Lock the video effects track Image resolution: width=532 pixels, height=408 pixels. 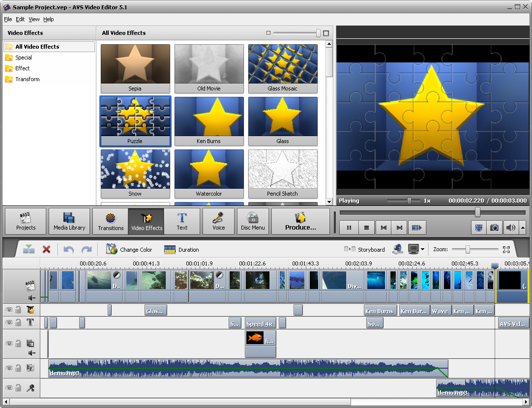click(18, 310)
